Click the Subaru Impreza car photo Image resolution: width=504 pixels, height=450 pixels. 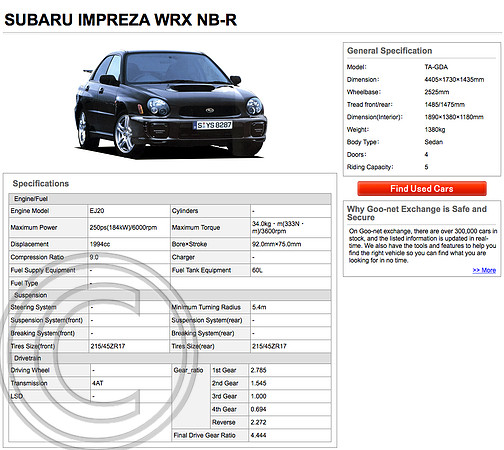pyautogui.click(x=170, y=104)
